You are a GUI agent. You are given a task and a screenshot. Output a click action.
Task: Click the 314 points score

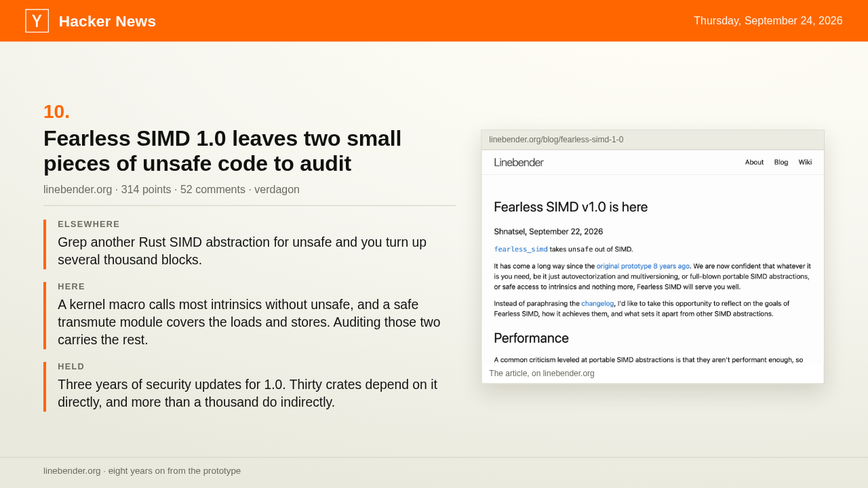[146, 190]
